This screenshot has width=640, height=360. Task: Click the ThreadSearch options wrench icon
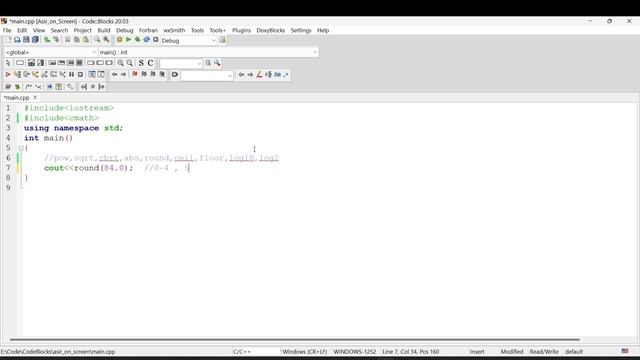pos(217,63)
